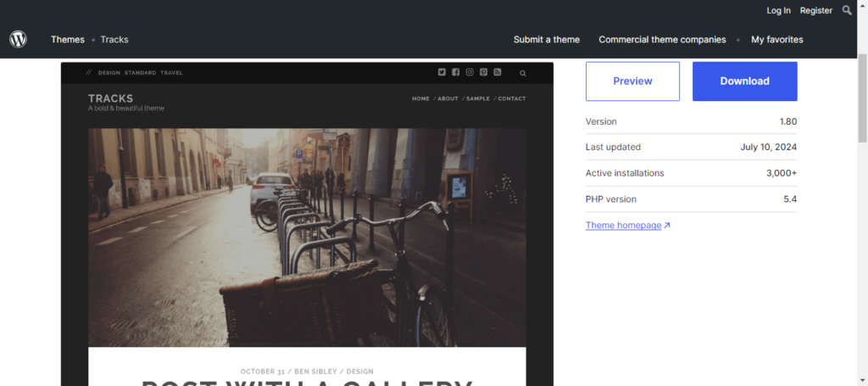Click TRAVEL in the screenshot top bar
Viewport: 868px width, 386px height.
point(171,73)
